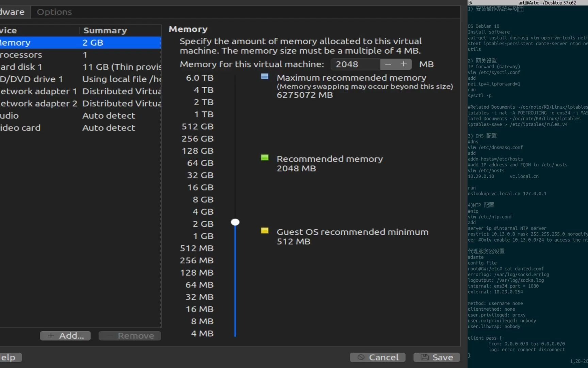Click the memory size input field

point(355,64)
